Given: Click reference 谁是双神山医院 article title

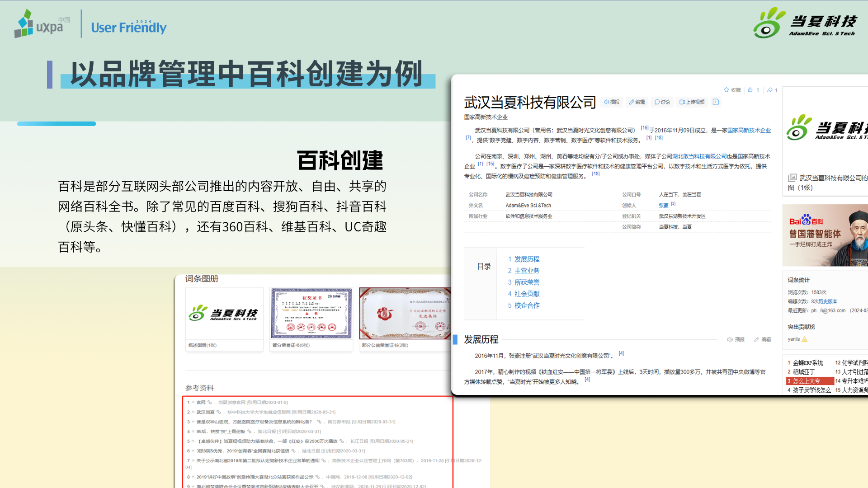Looking at the screenshot, I should pyautogui.click(x=254, y=422).
